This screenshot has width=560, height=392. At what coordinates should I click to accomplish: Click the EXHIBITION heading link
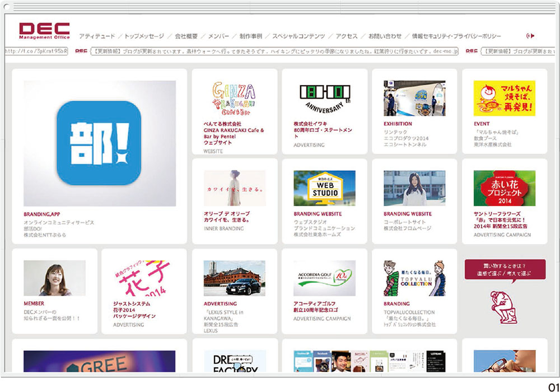click(398, 124)
